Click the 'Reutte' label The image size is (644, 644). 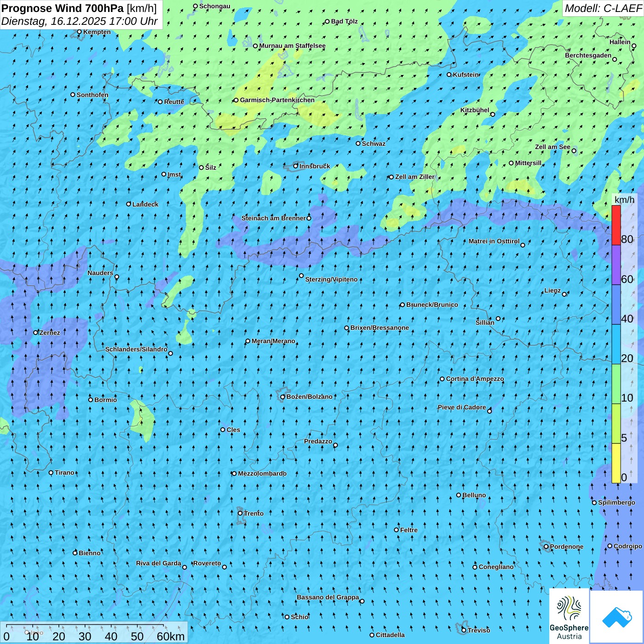coord(174,102)
